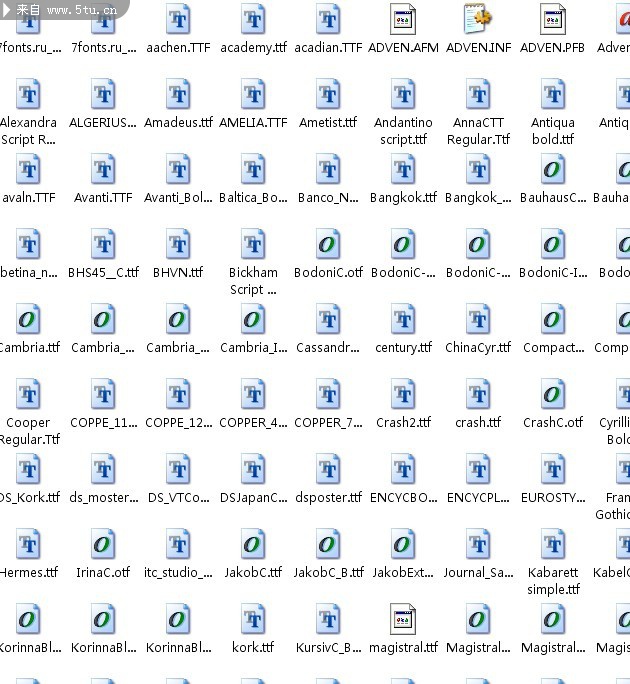Select the BodoniC.otf OpenType font
Screen dimensions: 630x684
pos(328,245)
